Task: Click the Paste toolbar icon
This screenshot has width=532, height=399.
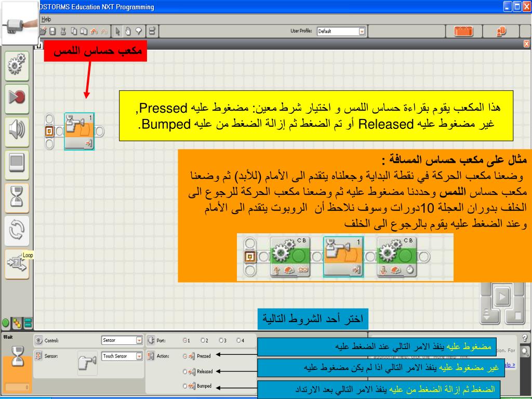Action: point(84,32)
